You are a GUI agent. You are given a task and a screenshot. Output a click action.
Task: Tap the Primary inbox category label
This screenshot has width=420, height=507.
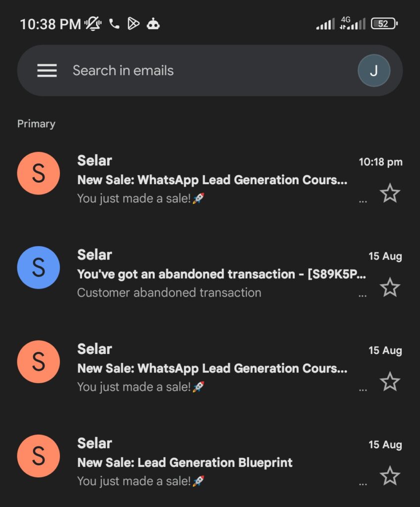coord(36,124)
